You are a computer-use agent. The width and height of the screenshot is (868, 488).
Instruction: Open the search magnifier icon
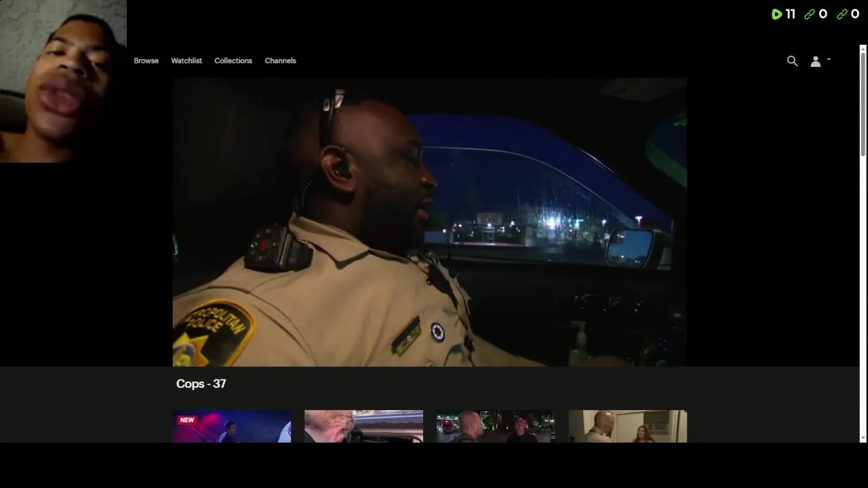792,61
